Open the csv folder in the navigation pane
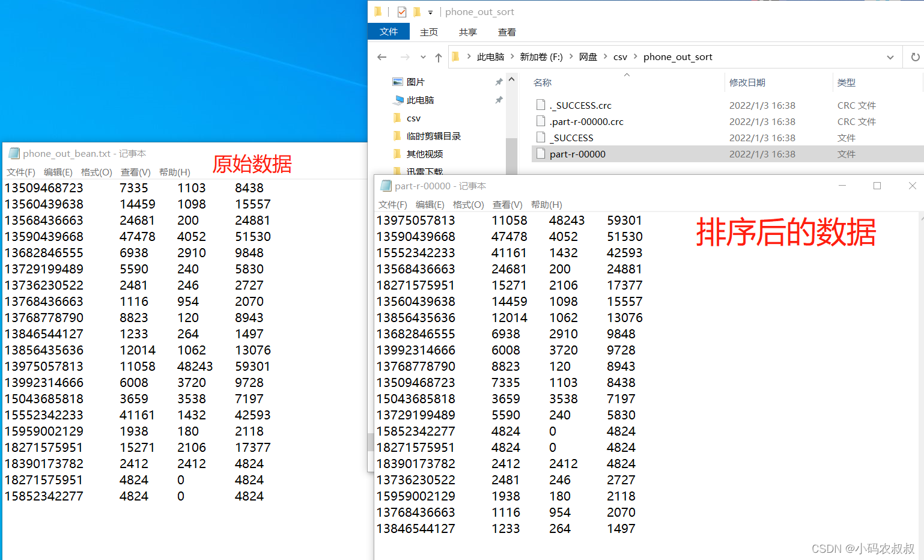 [x=413, y=118]
